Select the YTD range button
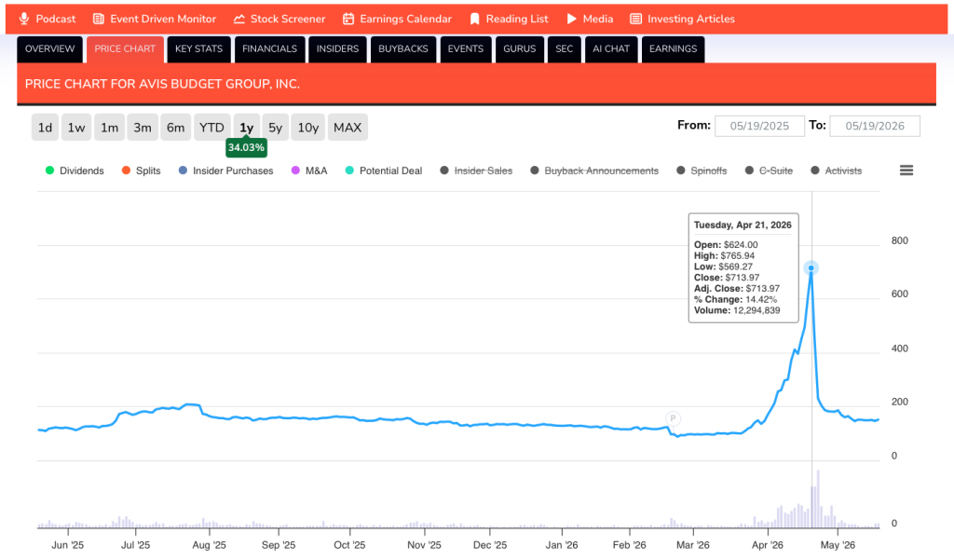 click(211, 128)
